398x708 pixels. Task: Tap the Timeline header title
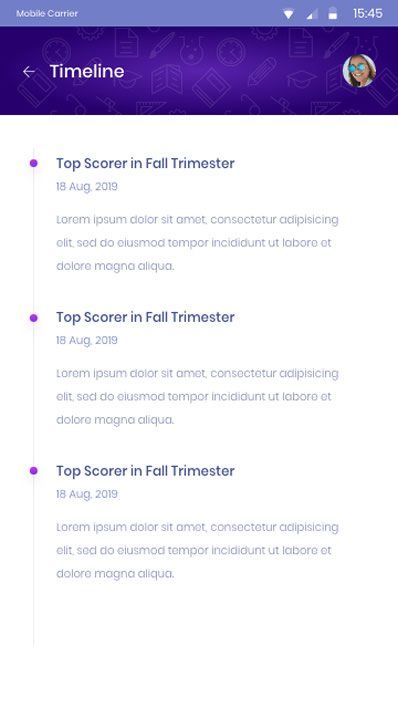click(87, 71)
